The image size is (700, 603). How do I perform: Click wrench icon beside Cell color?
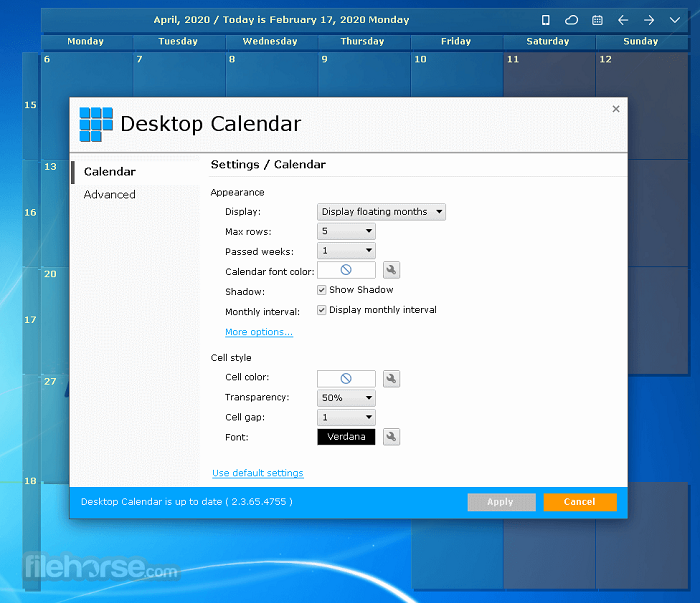[391, 379]
